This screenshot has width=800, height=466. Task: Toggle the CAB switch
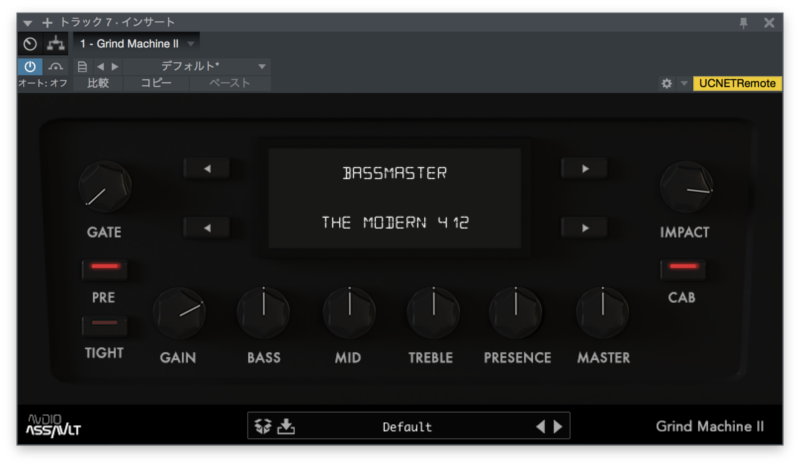pos(683,268)
